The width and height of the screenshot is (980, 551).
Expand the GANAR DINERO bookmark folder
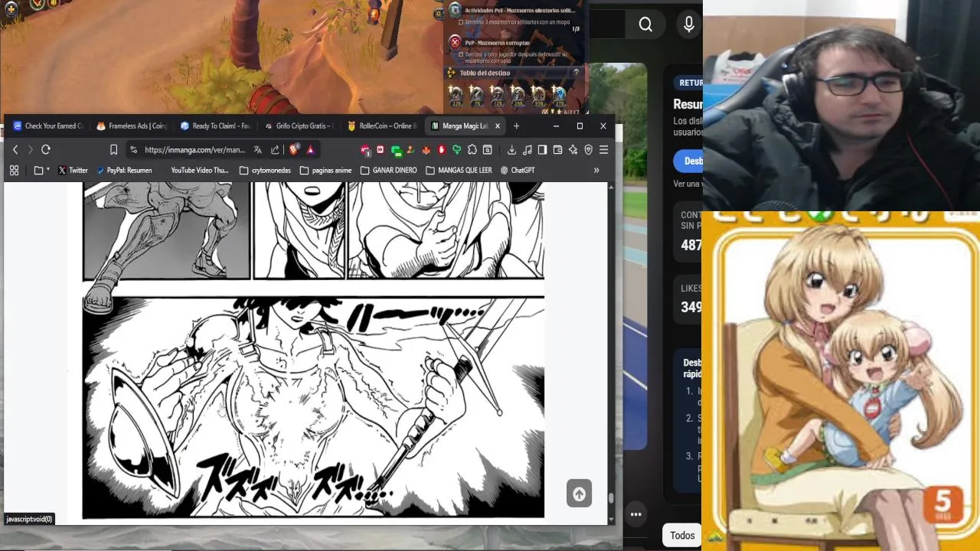(x=388, y=171)
